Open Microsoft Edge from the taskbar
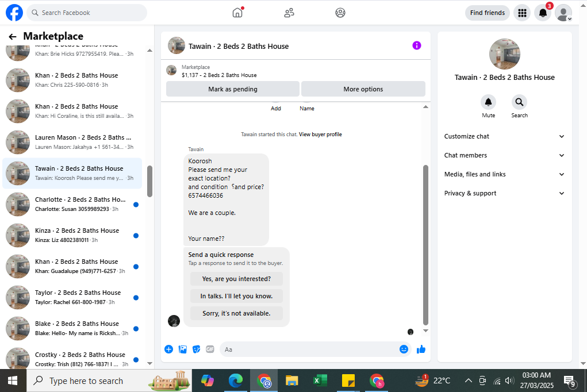This screenshot has width=587, height=392. [x=236, y=381]
